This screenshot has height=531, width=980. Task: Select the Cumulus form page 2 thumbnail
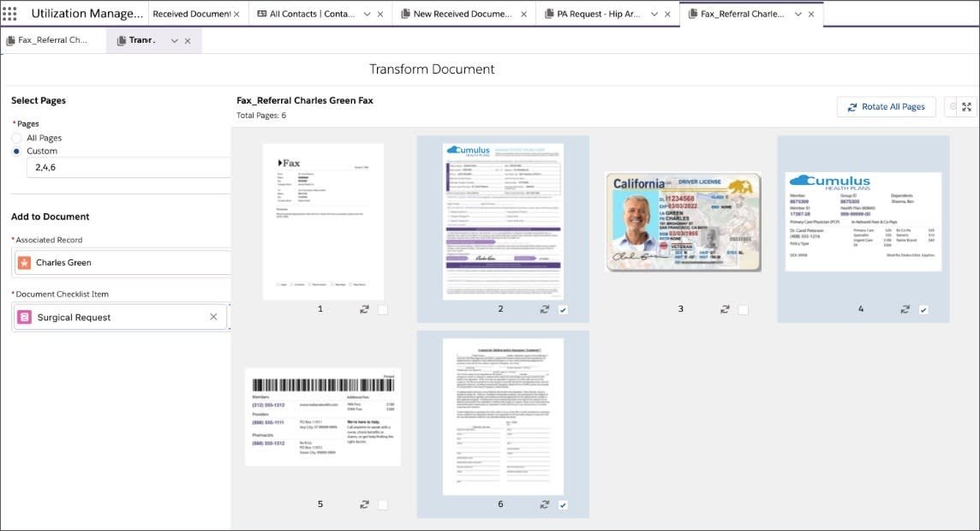click(x=503, y=222)
